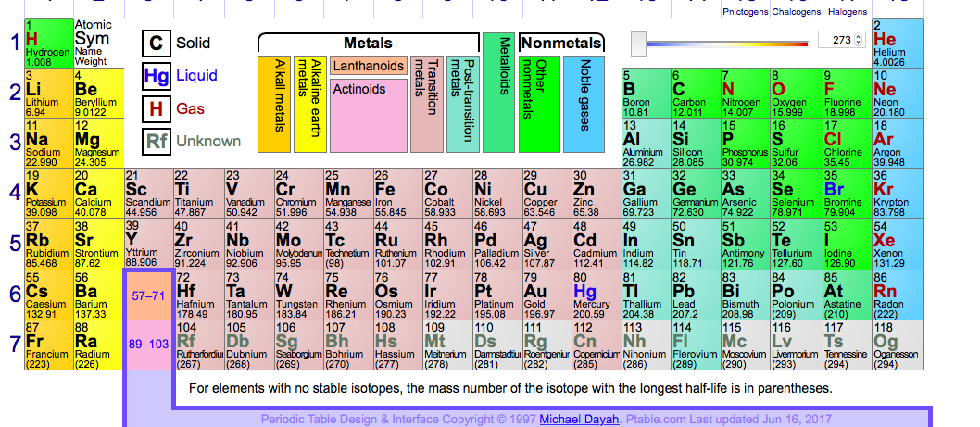
Task: Toggle the Metalloids category highlight
Action: [x=498, y=93]
